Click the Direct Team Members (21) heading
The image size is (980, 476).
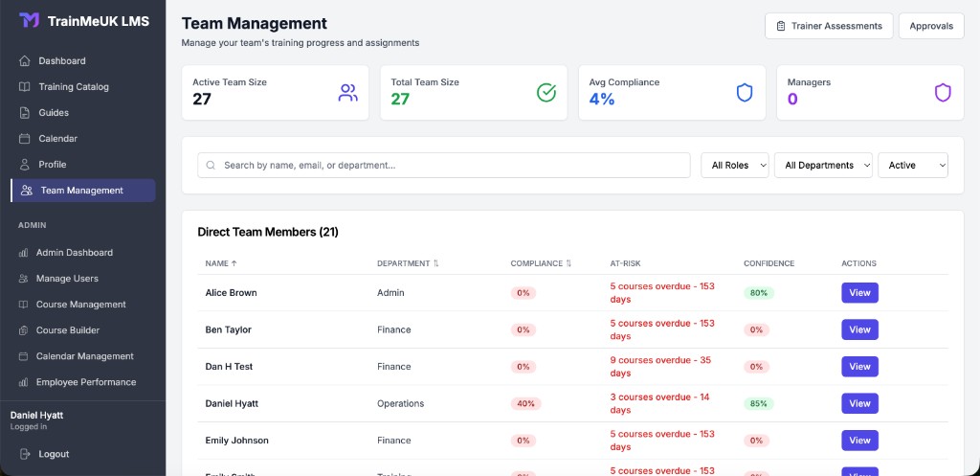tap(268, 232)
